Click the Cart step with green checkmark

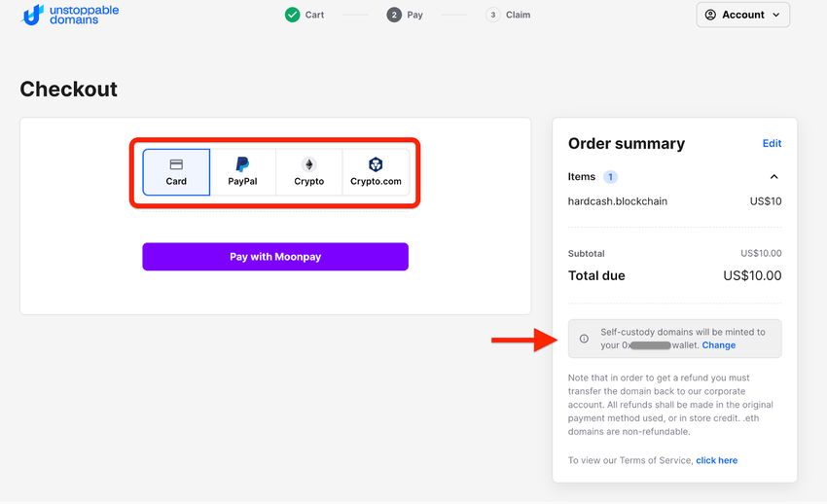(305, 15)
